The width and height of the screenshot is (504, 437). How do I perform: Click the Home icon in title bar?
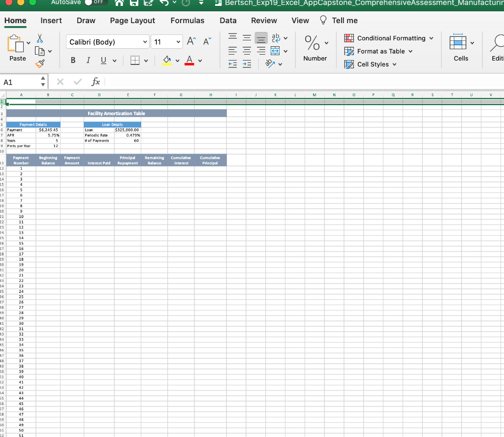119,3
